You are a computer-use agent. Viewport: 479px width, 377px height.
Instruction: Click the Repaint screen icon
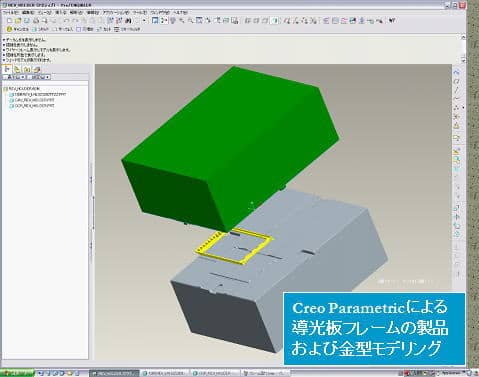tap(155, 21)
